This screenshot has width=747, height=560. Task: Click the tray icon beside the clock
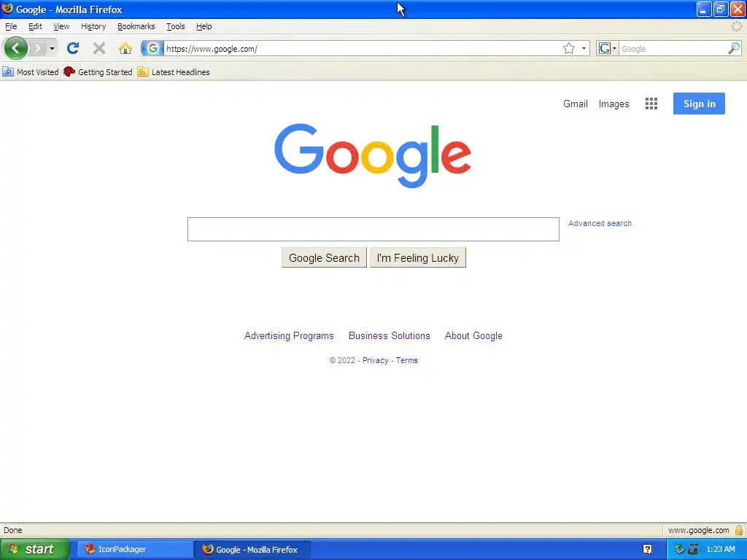[693, 549]
